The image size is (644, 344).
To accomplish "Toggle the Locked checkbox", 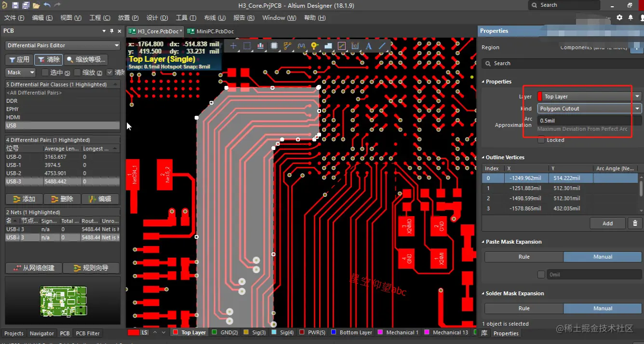I will (541, 140).
